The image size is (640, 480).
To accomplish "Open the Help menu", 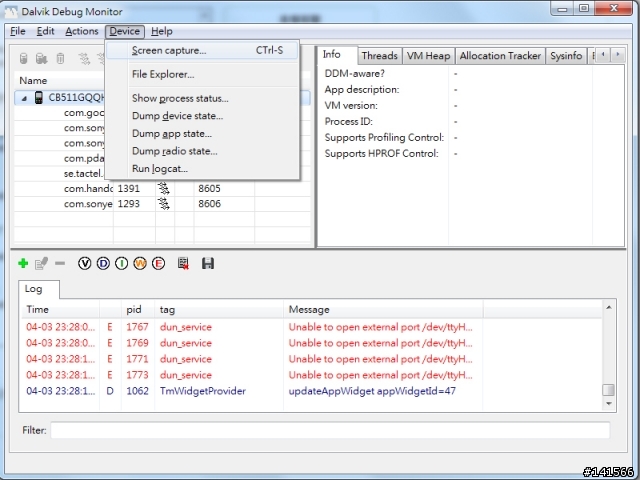I will point(162,31).
